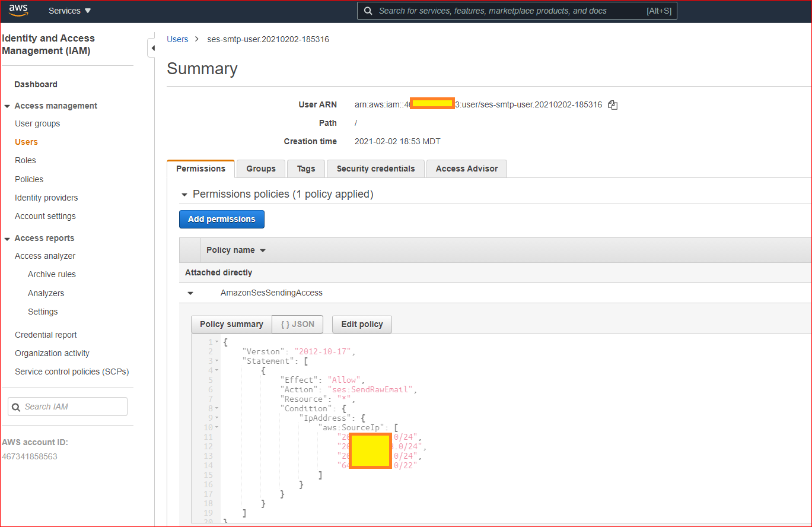This screenshot has height=527, width=812.
Task: Click the AWS account ID number 467341858563
Action: click(30, 456)
